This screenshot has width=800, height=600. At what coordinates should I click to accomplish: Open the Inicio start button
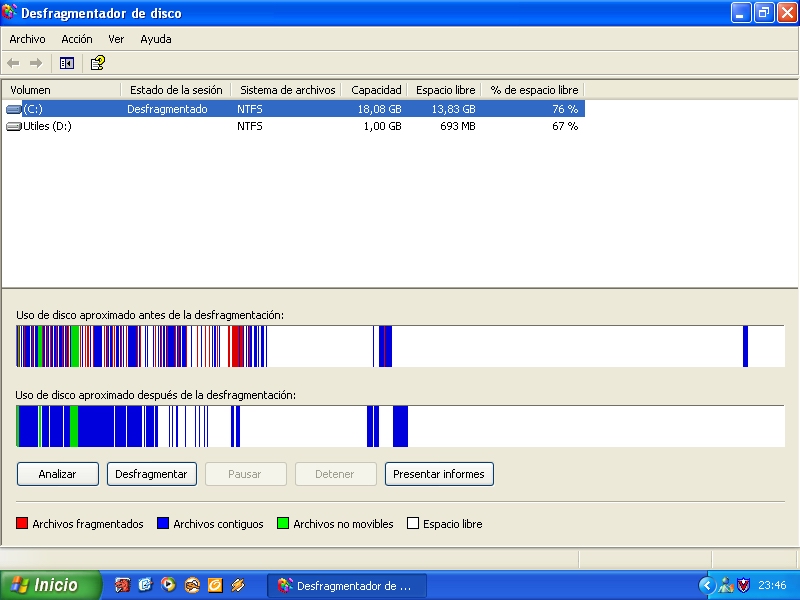[52, 585]
